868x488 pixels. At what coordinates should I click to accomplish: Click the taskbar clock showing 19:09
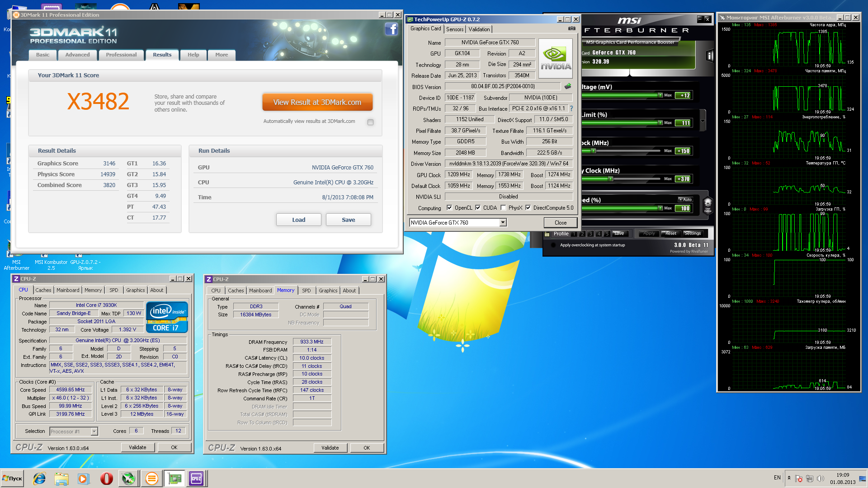pyautogui.click(x=843, y=479)
